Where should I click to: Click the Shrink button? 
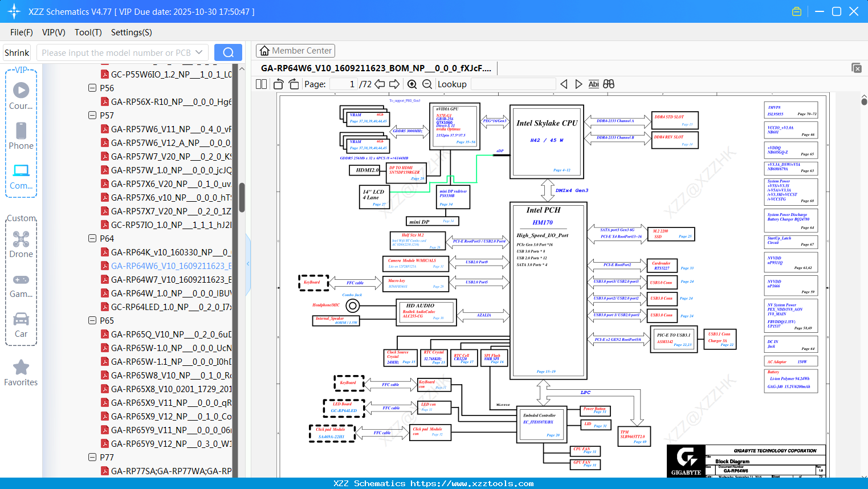point(17,52)
